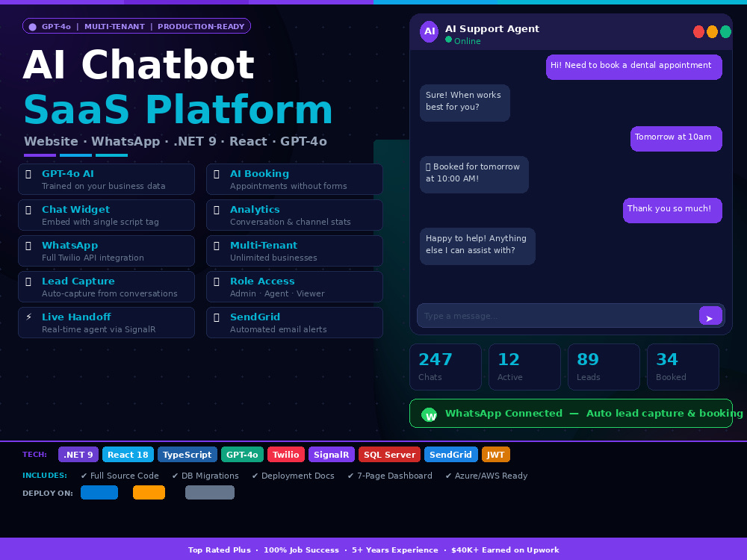Click 'Embed with single script tag' text
The image size is (747, 560).
[100, 222]
